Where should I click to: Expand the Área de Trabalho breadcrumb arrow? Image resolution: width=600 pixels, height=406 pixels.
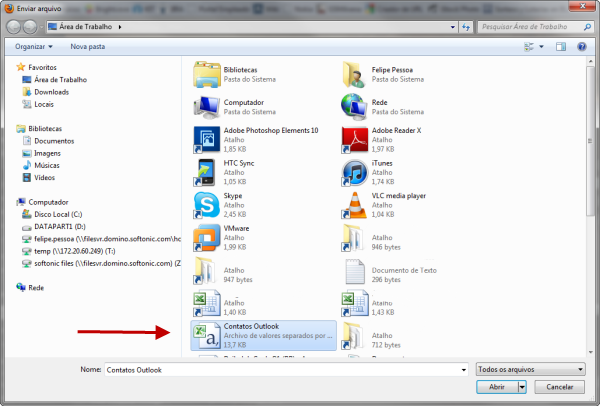point(120,27)
